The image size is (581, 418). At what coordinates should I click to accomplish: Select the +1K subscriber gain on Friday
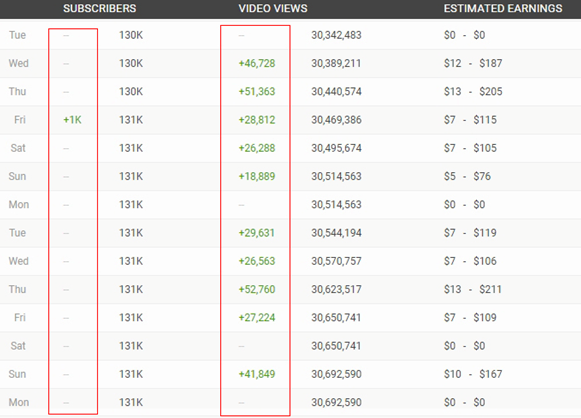(x=72, y=120)
